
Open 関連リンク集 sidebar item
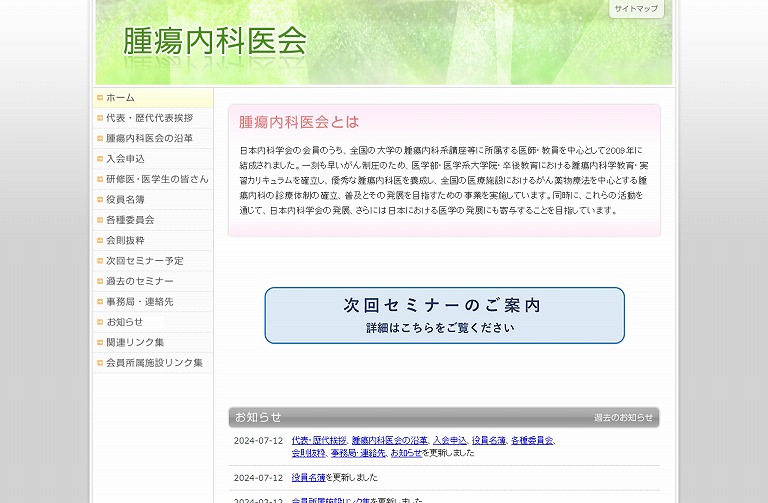135,343
